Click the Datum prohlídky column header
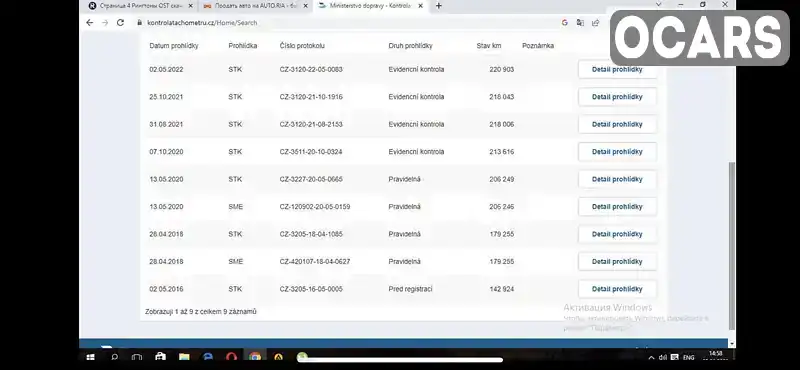 coord(173,45)
